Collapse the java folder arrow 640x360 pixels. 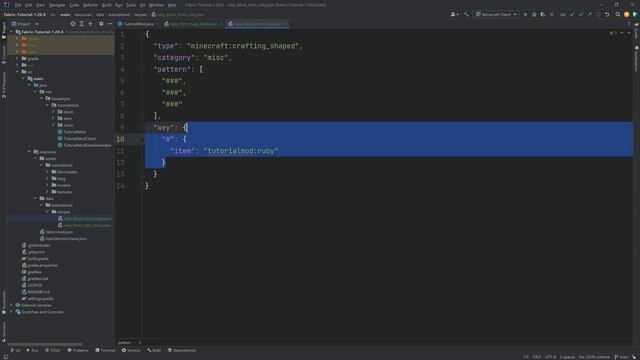coord(29,85)
